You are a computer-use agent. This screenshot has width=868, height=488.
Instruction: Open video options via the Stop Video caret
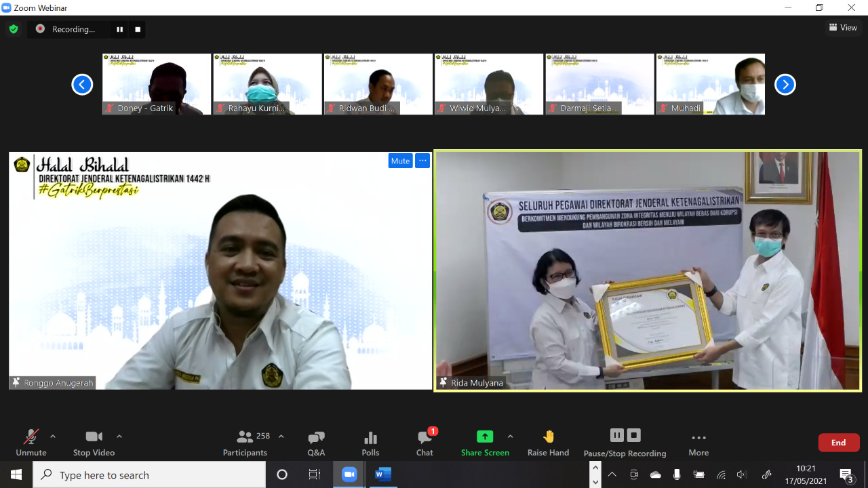click(119, 437)
